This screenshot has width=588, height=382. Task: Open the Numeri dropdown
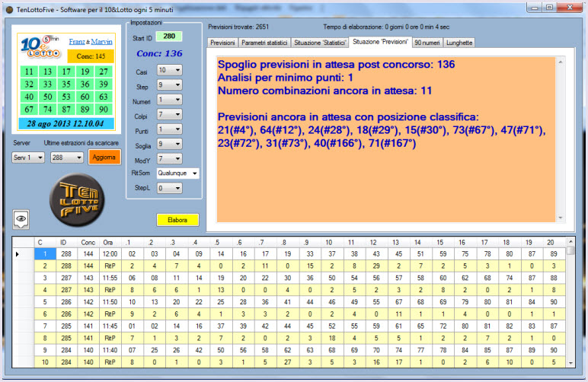point(170,100)
